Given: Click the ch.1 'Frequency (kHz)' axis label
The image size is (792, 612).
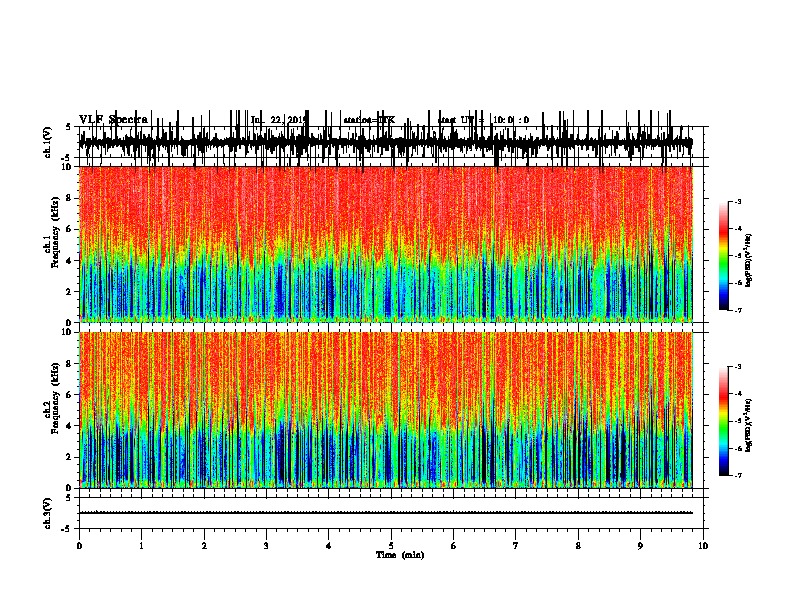Looking at the screenshot, I should point(55,233).
